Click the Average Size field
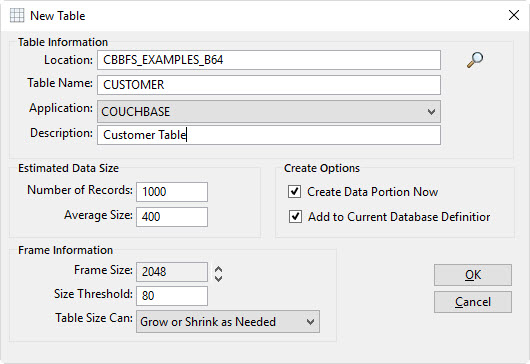 pos(172,217)
